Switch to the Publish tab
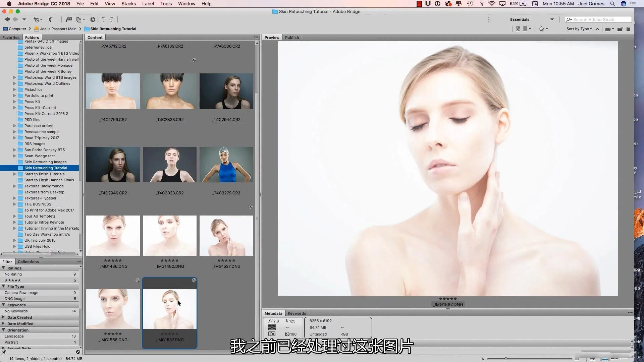 (x=292, y=37)
